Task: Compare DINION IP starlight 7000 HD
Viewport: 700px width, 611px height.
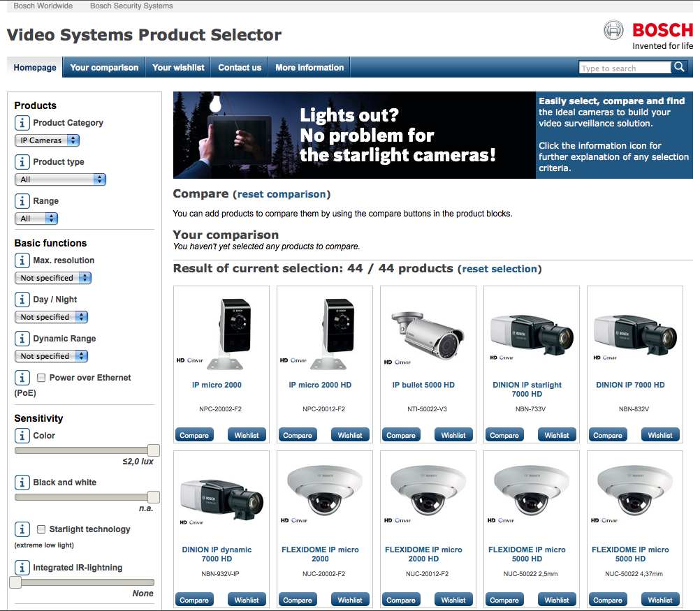Action: tap(504, 435)
